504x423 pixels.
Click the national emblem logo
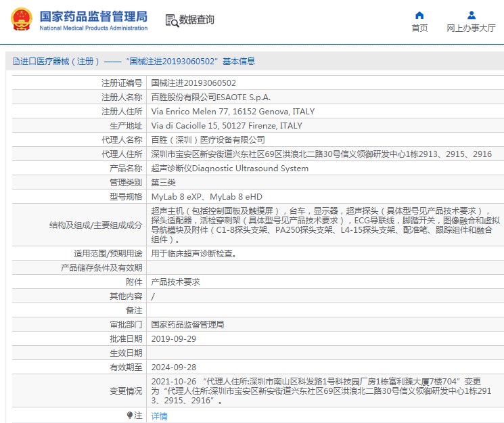click(22, 20)
